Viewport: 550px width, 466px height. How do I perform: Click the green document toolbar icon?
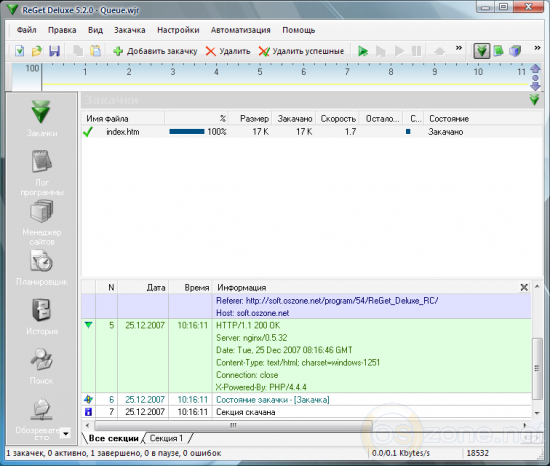498,51
